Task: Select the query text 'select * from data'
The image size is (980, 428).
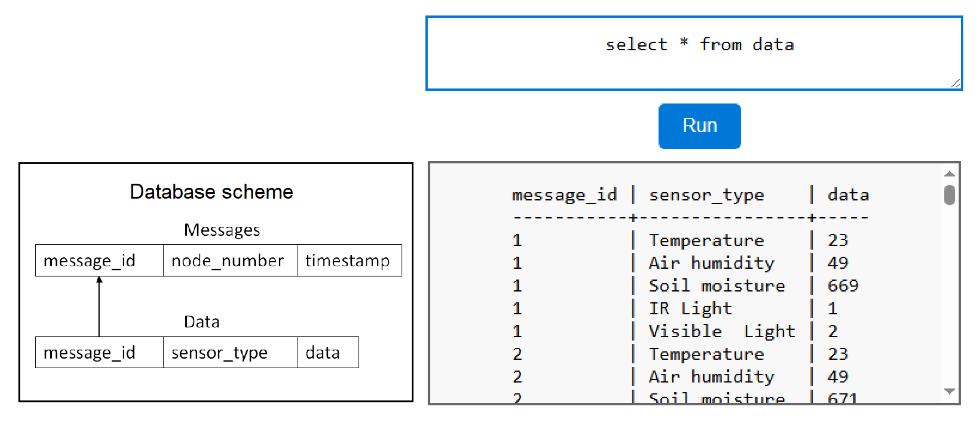Action: tap(699, 44)
